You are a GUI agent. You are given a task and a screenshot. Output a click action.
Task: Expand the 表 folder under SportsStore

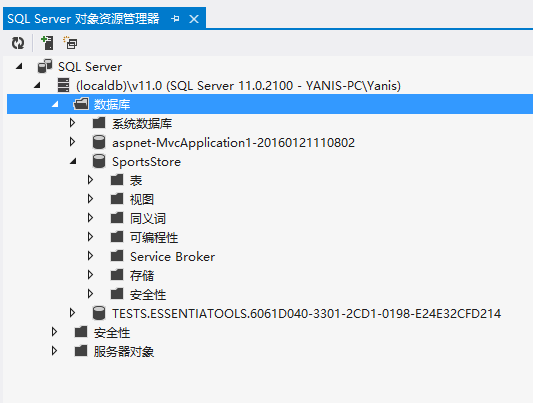coord(90,180)
